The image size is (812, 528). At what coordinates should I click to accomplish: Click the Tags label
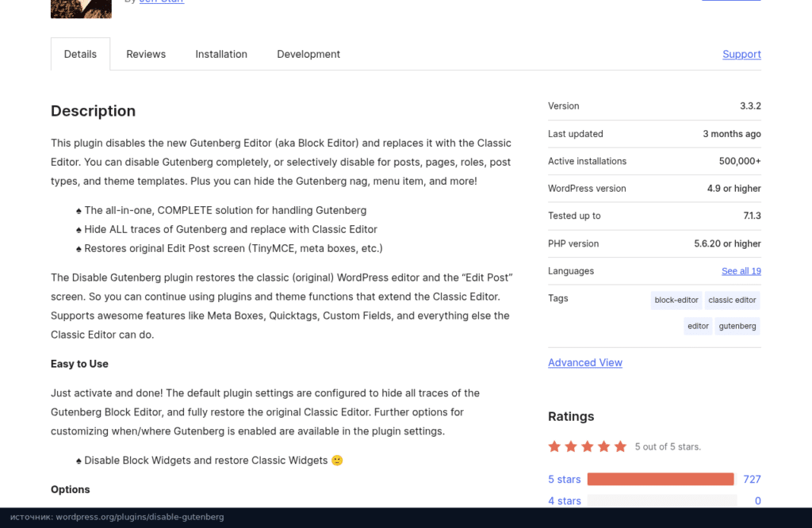pyautogui.click(x=558, y=298)
